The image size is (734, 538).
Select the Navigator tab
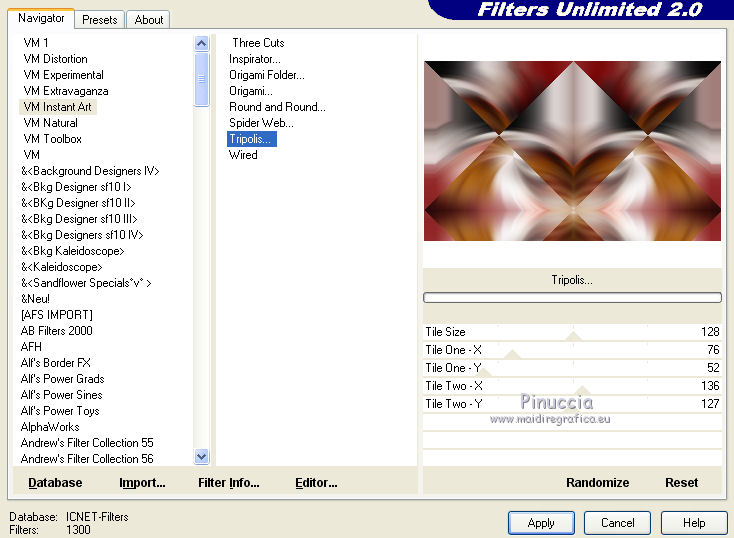tap(41, 18)
